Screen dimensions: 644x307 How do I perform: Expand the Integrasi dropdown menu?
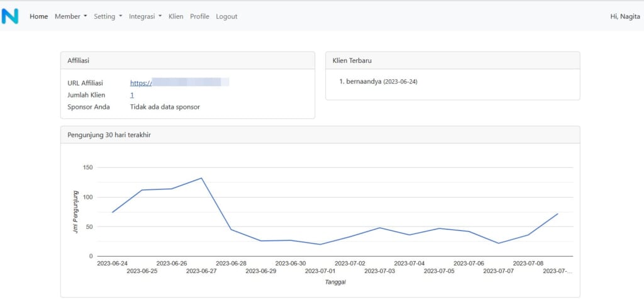145,16
